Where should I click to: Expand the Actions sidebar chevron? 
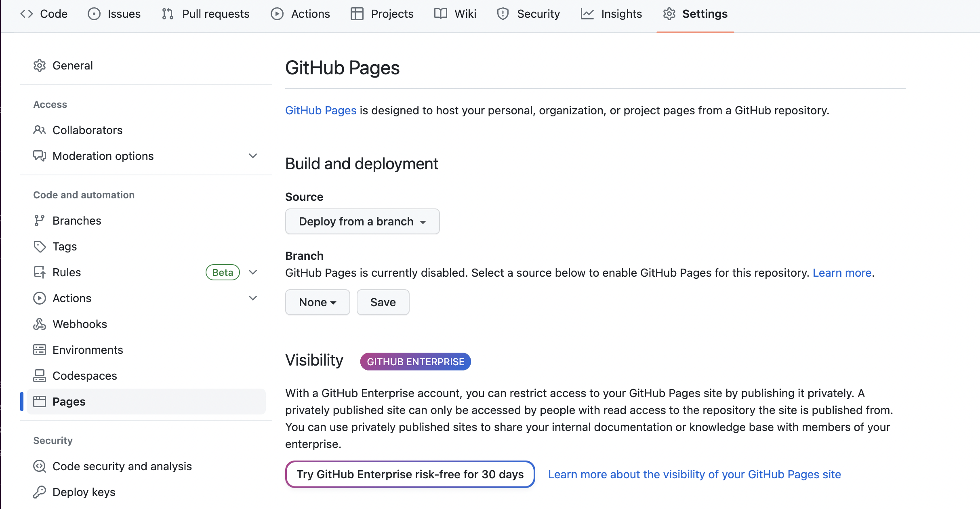pyautogui.click(x=253, y=298)
